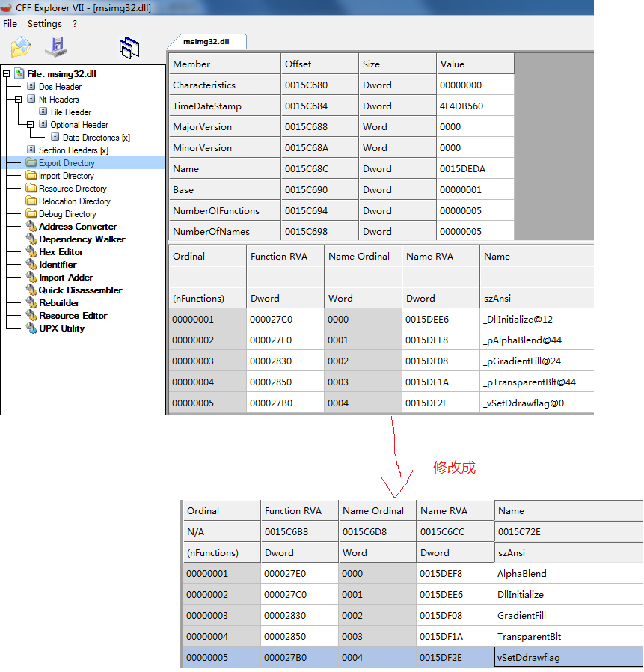Screen dimensions: 644x672
Task: Select the GradientFill name in lower table
Action: [521, 616]
